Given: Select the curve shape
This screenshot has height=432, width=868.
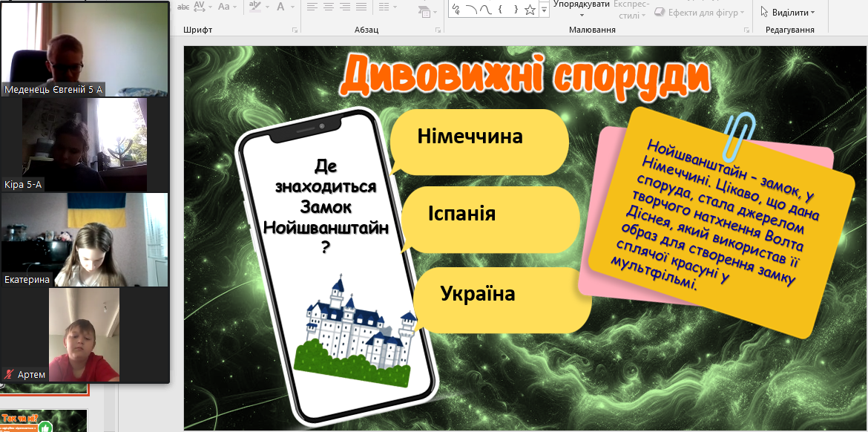Looking at the screenshot, I should click(485, 9).
